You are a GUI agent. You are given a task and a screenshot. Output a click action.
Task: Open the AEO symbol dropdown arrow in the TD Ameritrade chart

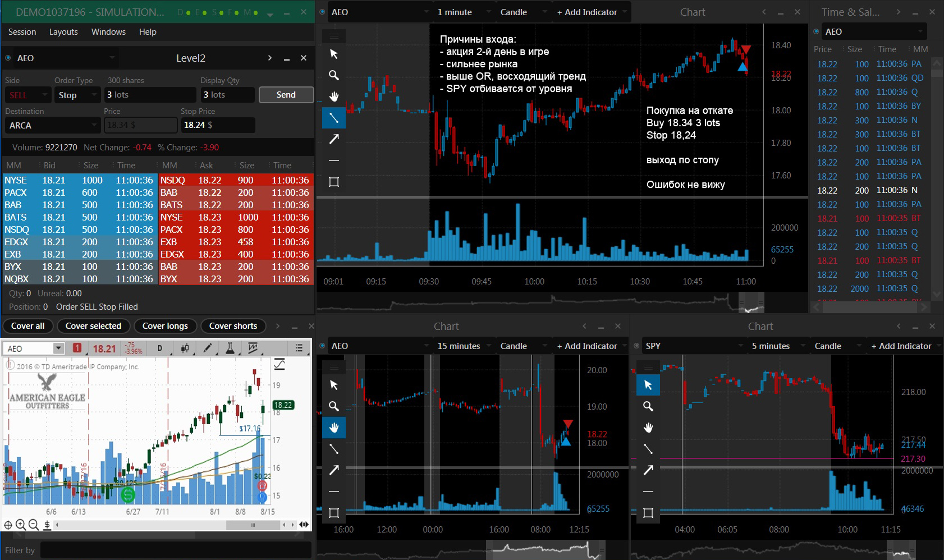pyautogui.click(x=58, y=348)
